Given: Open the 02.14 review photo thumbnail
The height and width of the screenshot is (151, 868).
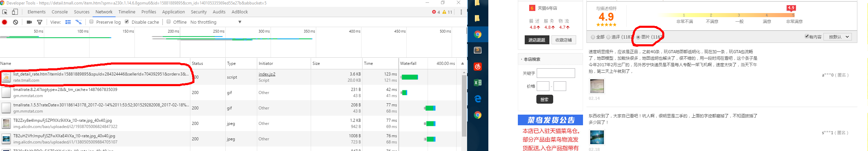Looking at the screenshot, I should (597, 86).
